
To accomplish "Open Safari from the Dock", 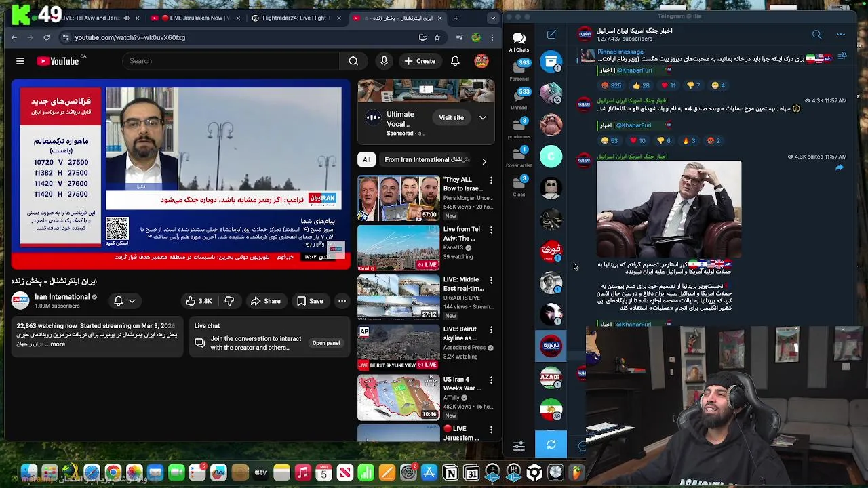I will [92, 472].
